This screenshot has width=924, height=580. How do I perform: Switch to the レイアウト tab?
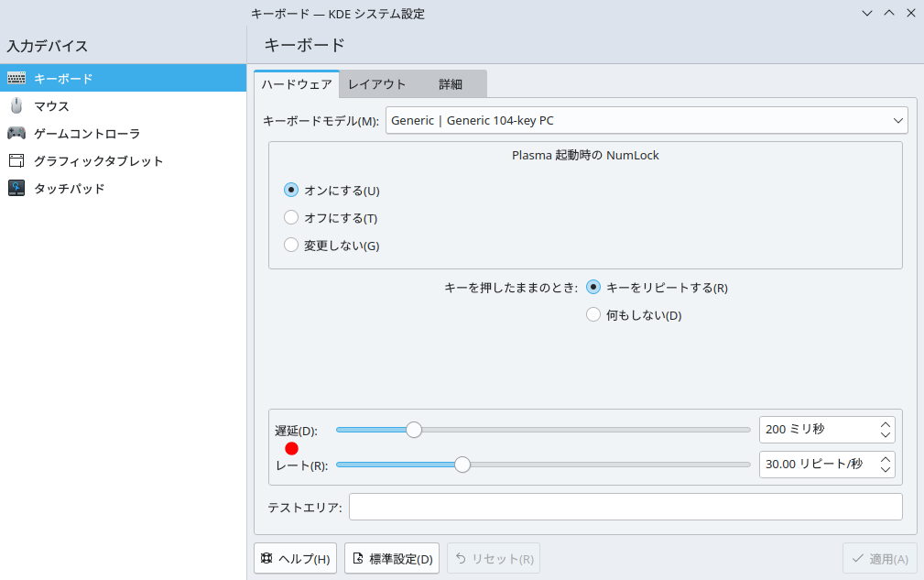[x=376, y=84]
